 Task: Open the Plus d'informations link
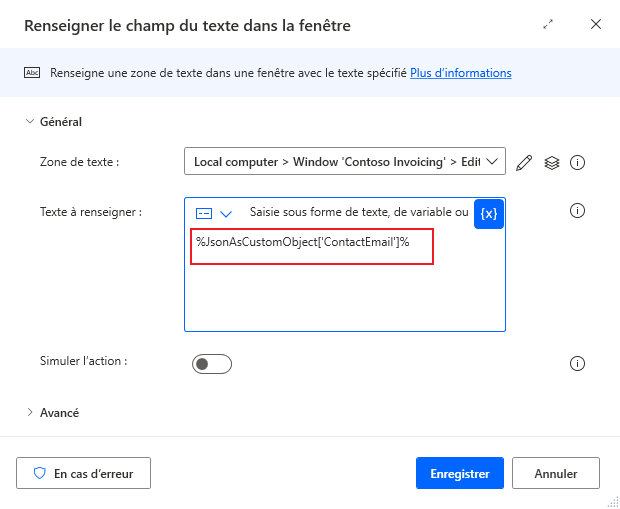point(461,73)
